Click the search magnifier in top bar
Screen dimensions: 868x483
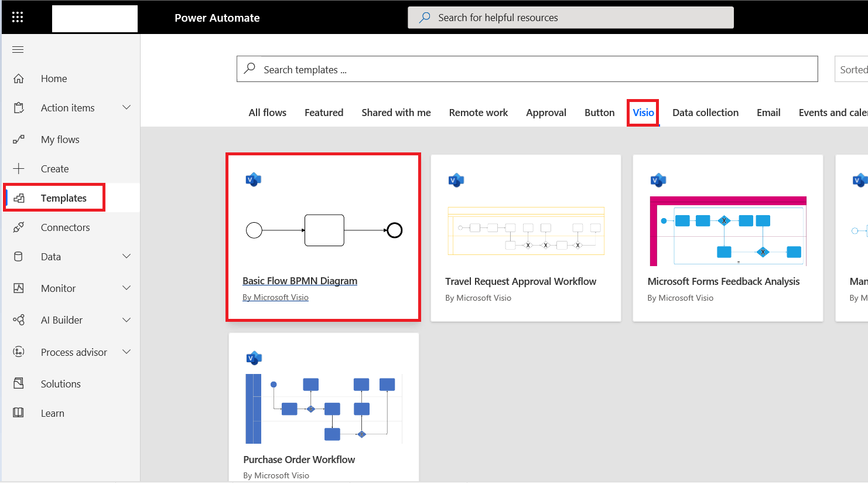tap(425, 18)
